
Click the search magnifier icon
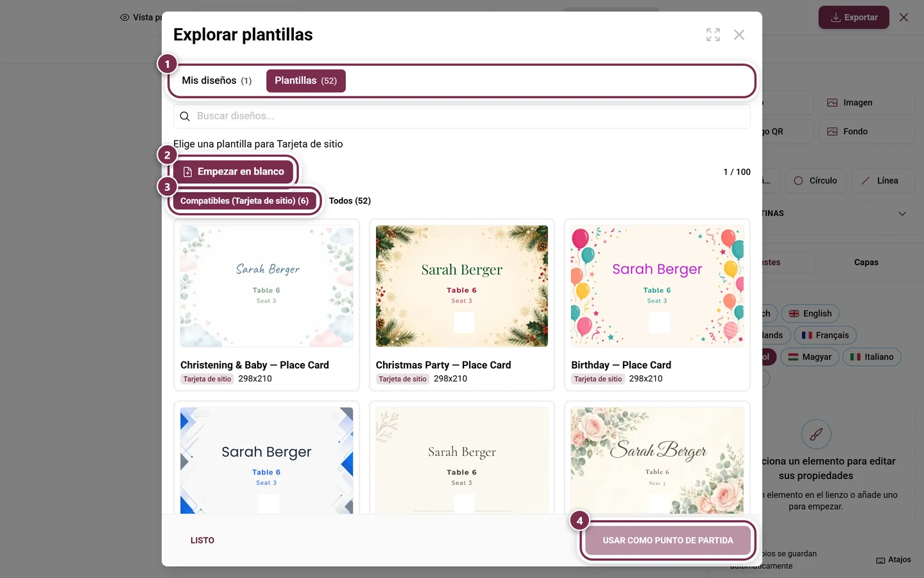click(185, 116)
